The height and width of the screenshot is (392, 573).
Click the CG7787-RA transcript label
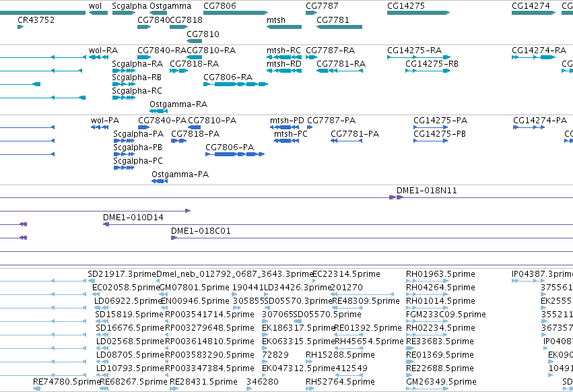(x=330, y=51)
